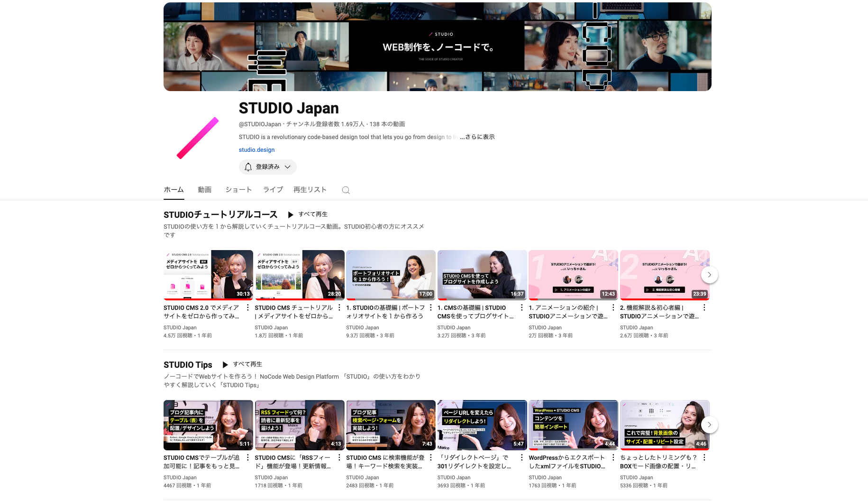The image size is (868, 503).
Task: Play the 23:39 アニメーション thumbnail
Action: [665, 275]
